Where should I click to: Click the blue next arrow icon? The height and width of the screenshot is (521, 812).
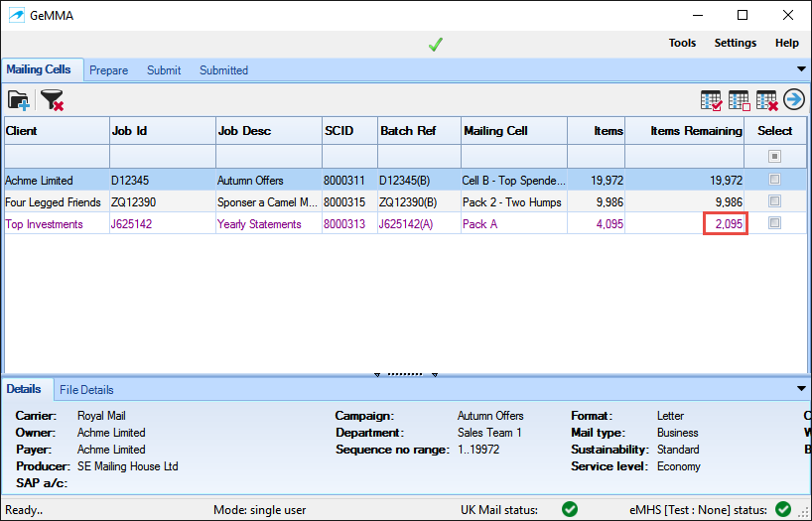[x=794, y=99]
